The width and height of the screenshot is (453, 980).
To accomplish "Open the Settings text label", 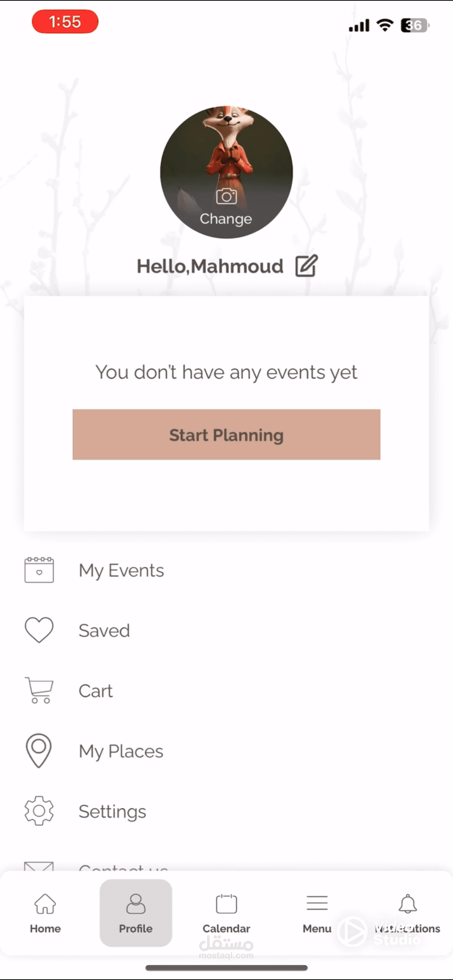I will 112,812.
